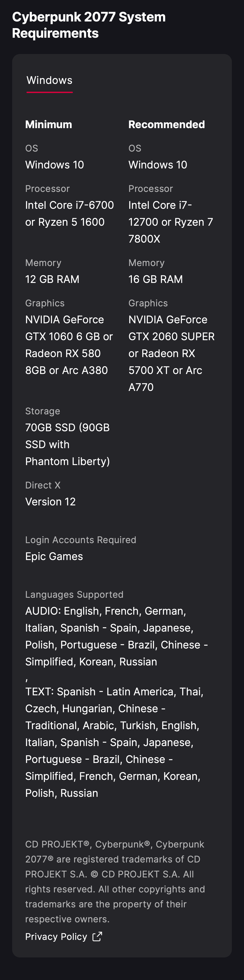
Task: Click the Minimum requirements column header
Action: coord(48,124)
